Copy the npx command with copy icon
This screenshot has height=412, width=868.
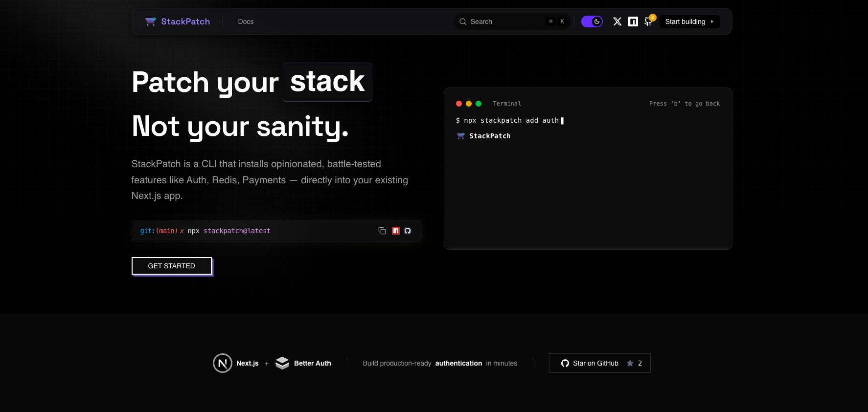[x=382, y=231]
